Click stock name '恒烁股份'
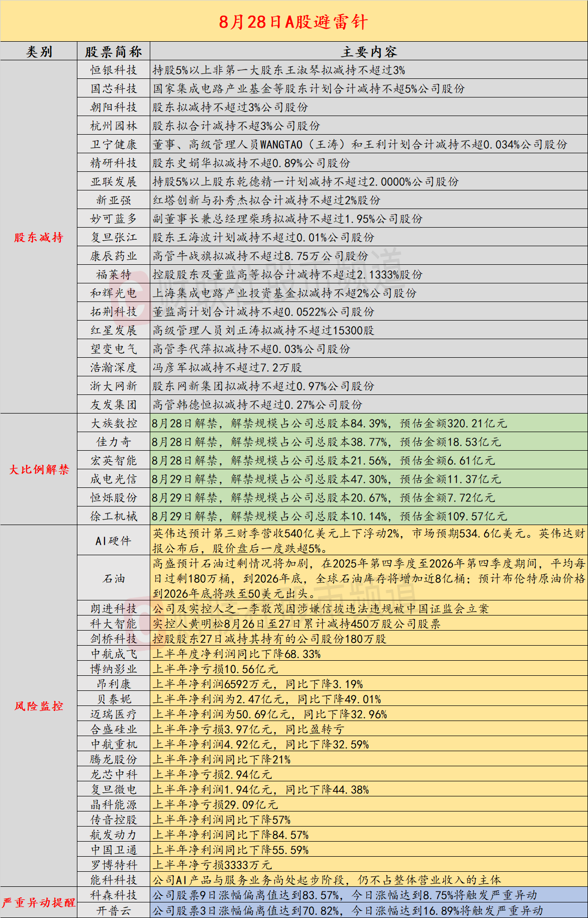The image size is (588, 918). [114, 497]
